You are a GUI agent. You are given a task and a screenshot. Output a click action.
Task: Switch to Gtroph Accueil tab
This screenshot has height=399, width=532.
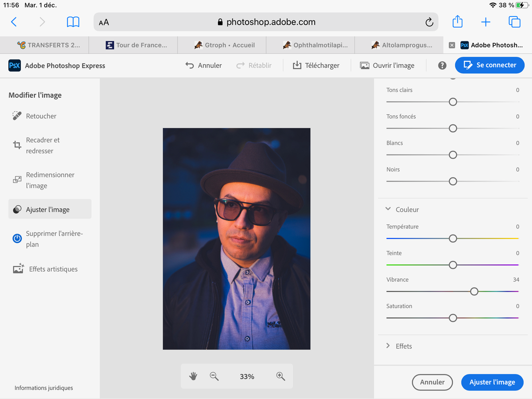click(224, 45)
